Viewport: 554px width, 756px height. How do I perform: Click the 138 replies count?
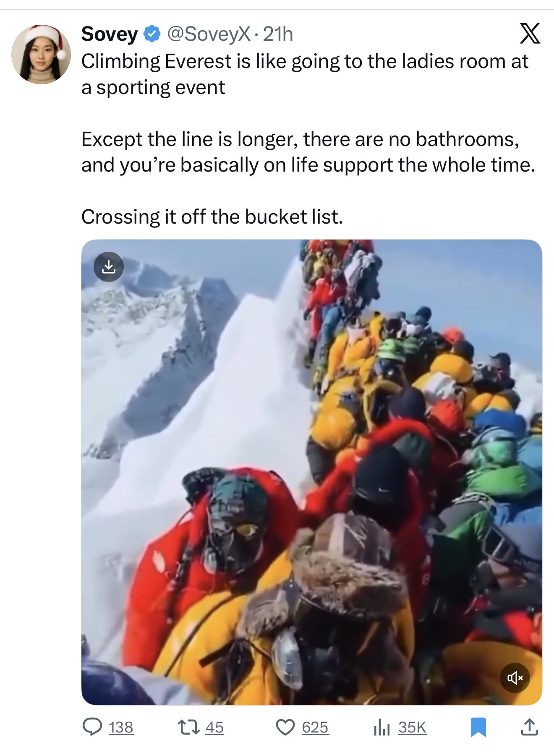(121, 727)
